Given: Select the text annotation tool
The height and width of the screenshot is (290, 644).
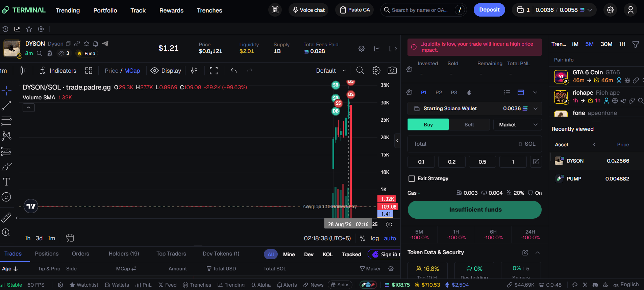Looking at the screenshot, I should (x=6, y=182).
